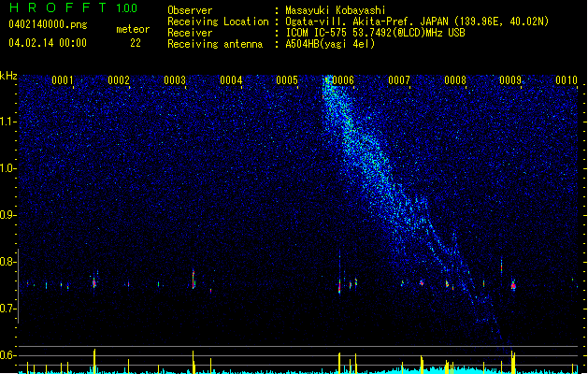Screen dimensions: 588x374
Task: Click time marker 0005
Action: 287,80
